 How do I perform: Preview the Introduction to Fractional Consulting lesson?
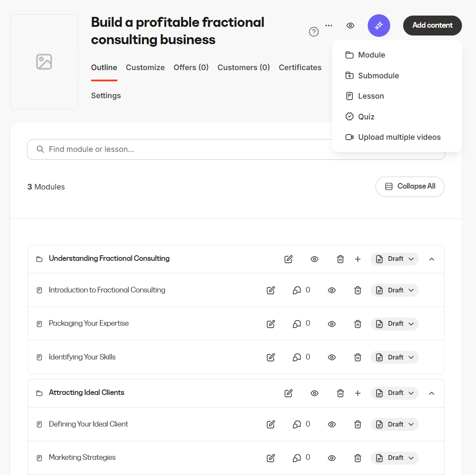[332, 290]
